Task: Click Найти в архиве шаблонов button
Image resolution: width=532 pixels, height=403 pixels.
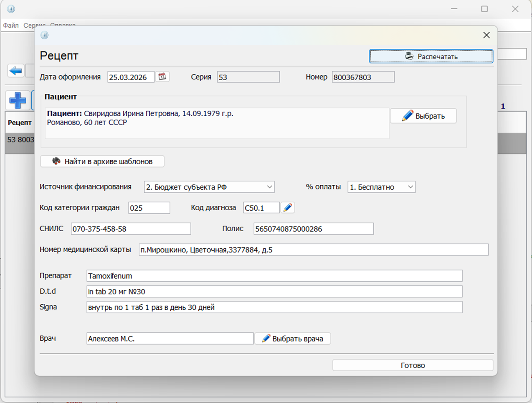Action: (102, 161)
